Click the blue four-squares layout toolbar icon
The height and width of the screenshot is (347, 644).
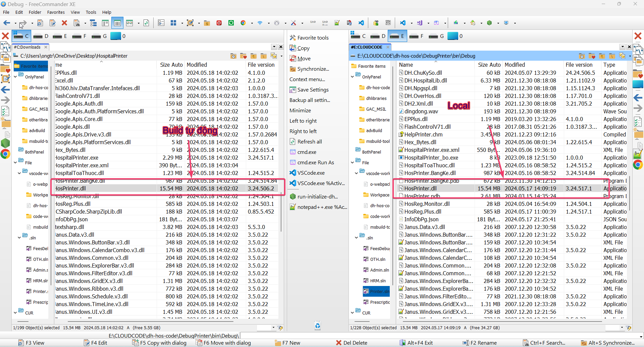click(173, 23)
